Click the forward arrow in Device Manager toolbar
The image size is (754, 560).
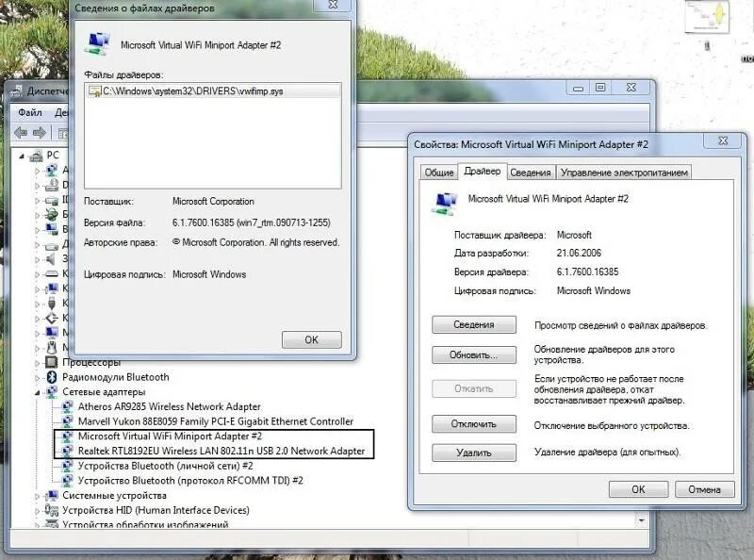[x=40, y=132]
